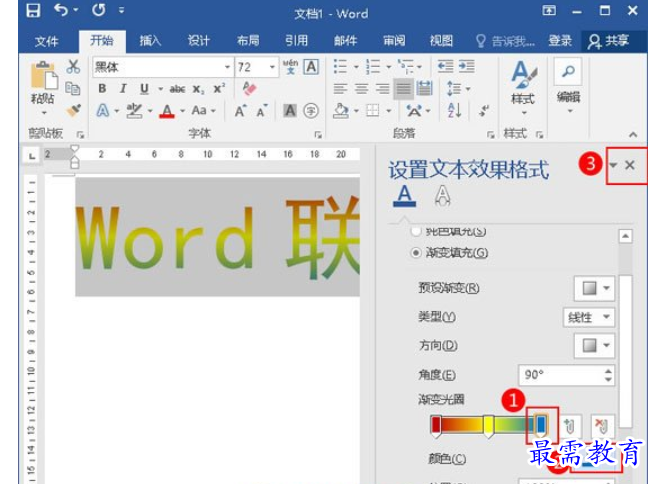The height and width of the screenshot is (484, 651).
Task: Justify the paragraph text
Action: pyautogui.click(x=404, y=88)
